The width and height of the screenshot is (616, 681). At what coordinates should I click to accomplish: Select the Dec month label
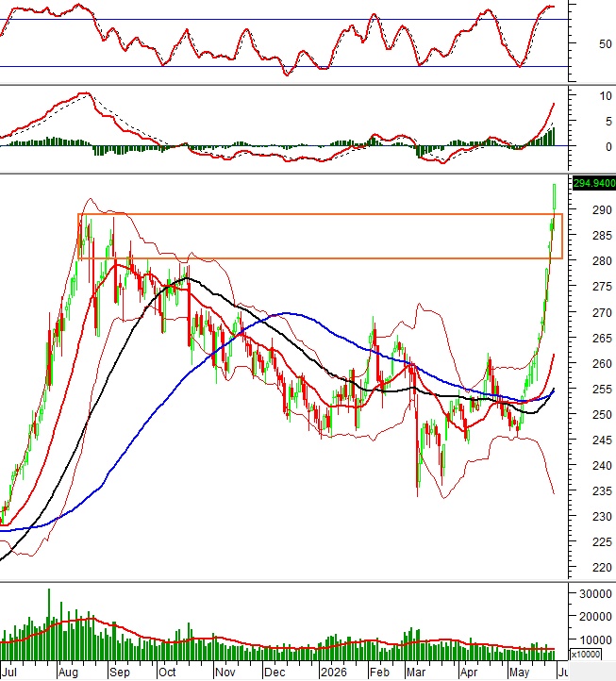[x=275, y=673]
